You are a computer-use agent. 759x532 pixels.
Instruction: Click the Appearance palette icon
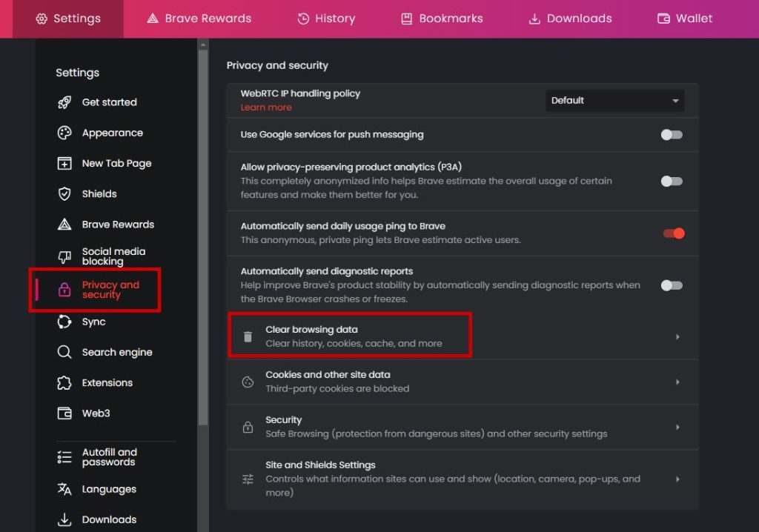[x=64, y=133]
